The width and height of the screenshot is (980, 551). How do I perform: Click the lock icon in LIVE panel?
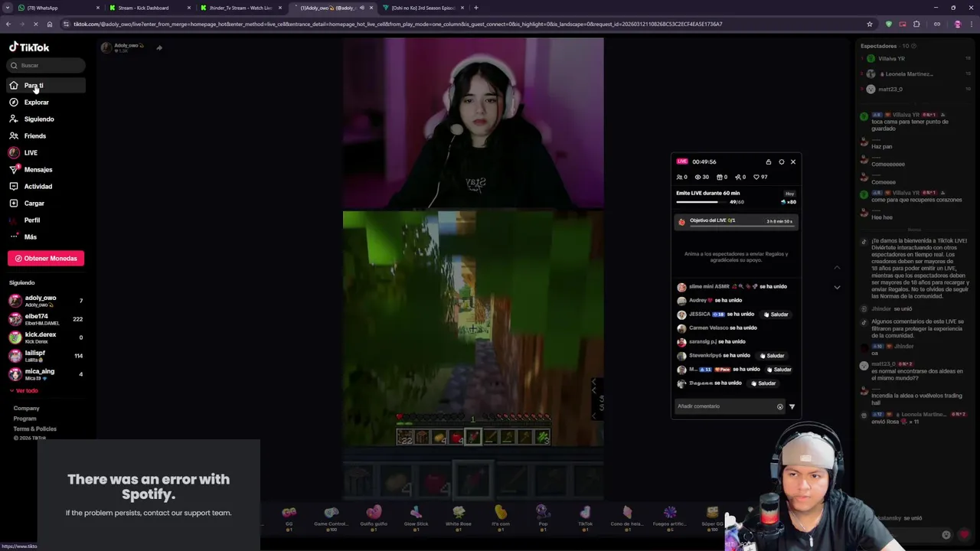(x=769, y=162)
